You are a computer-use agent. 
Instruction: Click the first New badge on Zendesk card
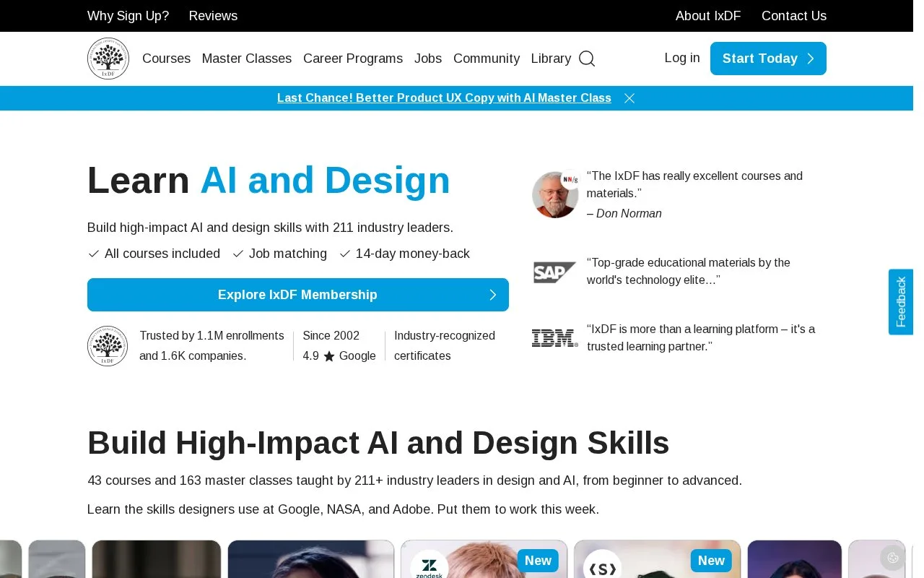(538, 561)
